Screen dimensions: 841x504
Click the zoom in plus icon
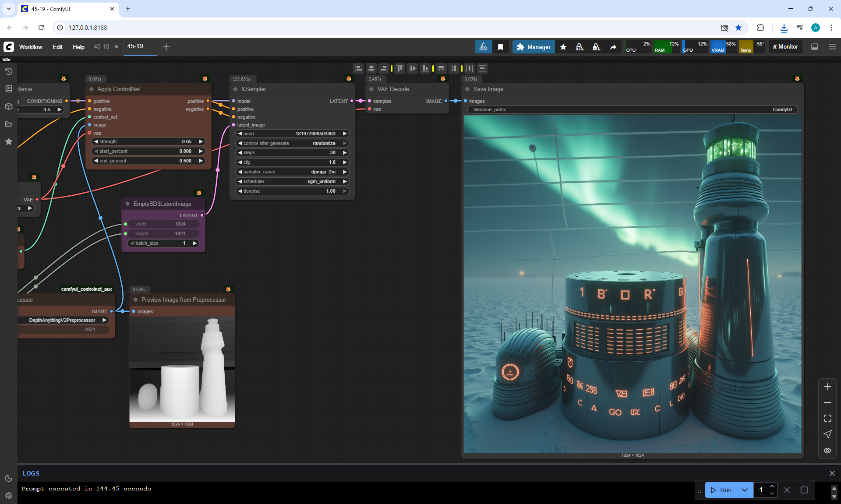(x=827, y=387)
